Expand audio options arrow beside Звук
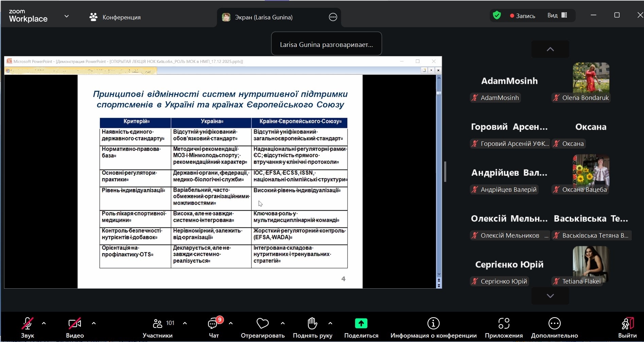Image resolution: width=644 pixels, height=342 pixels. 44,323
